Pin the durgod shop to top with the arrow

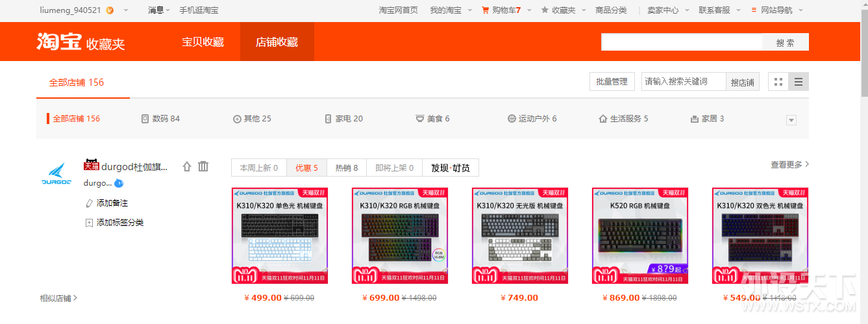click(187, 166)
